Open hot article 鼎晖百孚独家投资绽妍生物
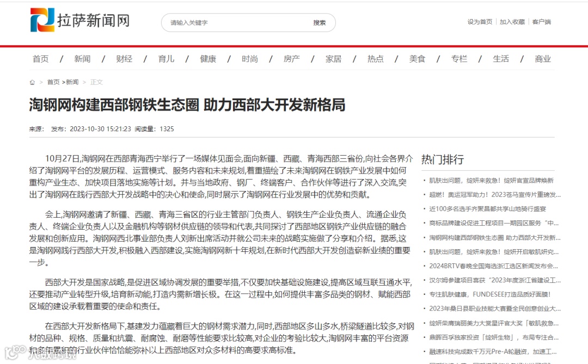The width and height of the screenshot is (588, 364). coord(494,337)
